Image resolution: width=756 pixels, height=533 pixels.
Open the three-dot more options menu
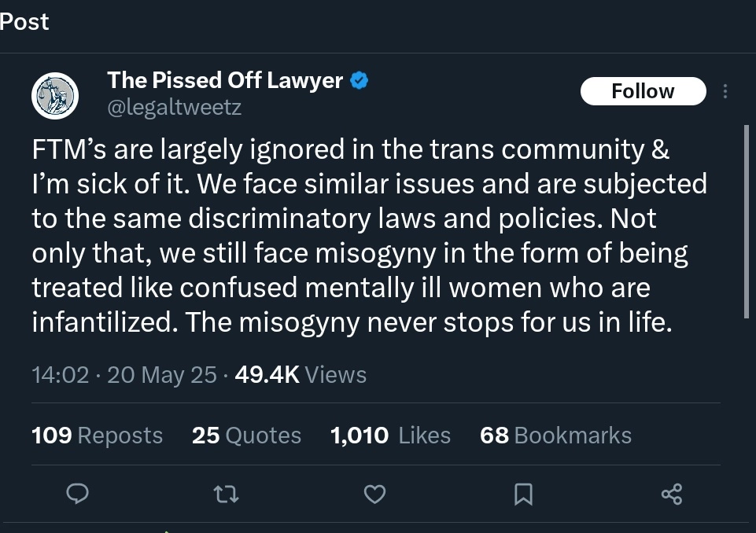point(725,91)
